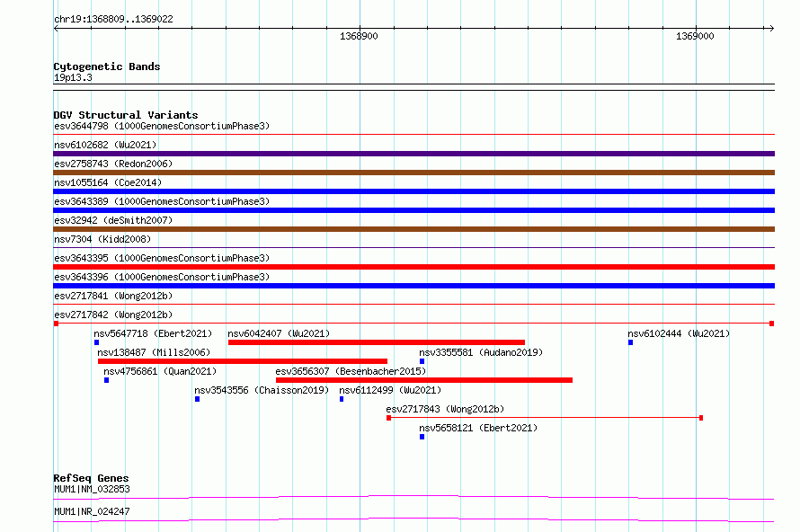Click the chr19:1368809..1369022 region label

click(x=114, y=19)
